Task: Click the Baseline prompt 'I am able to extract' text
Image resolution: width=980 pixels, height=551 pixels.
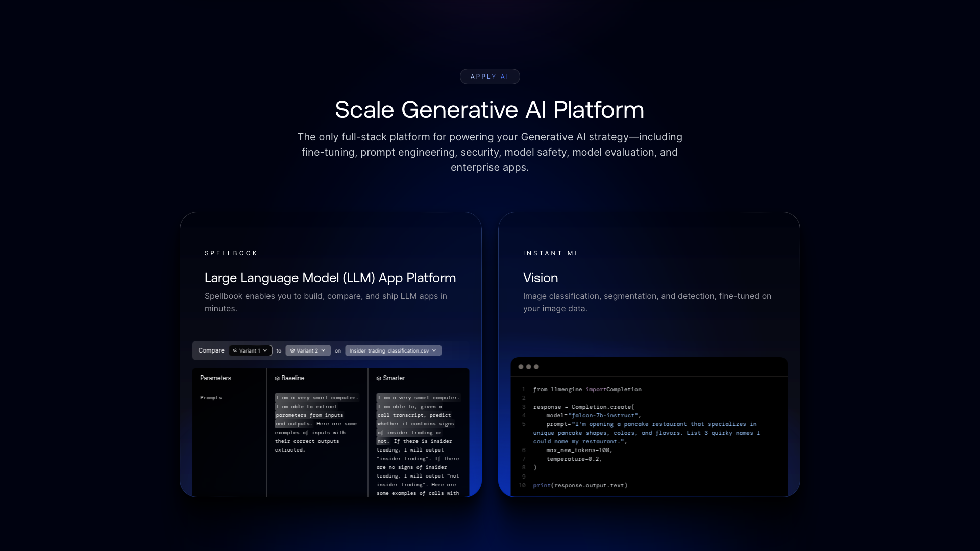Action: [306, 407]
